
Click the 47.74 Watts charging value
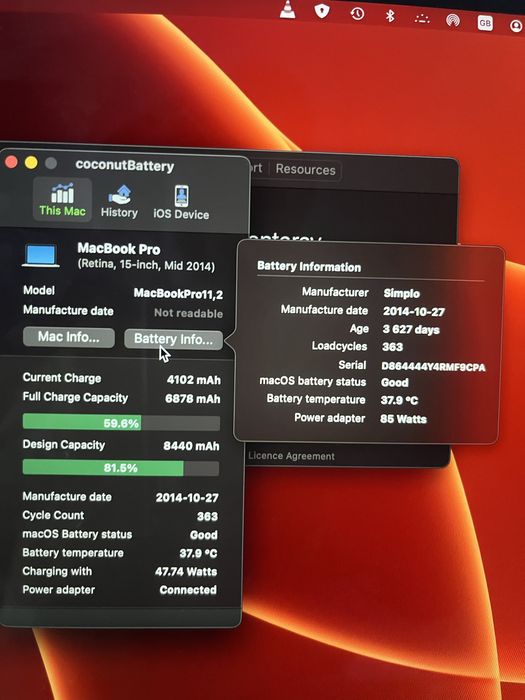coord(186,572)
